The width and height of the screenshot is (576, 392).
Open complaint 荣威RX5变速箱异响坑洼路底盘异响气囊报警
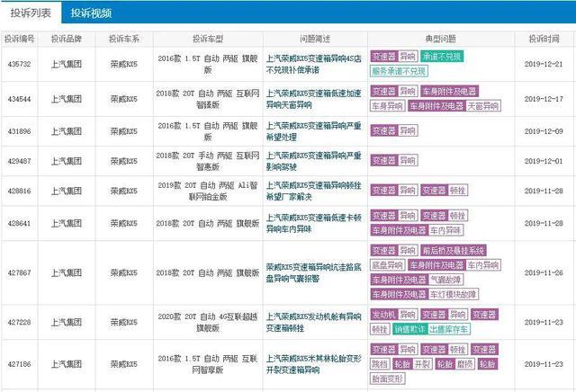314,272
